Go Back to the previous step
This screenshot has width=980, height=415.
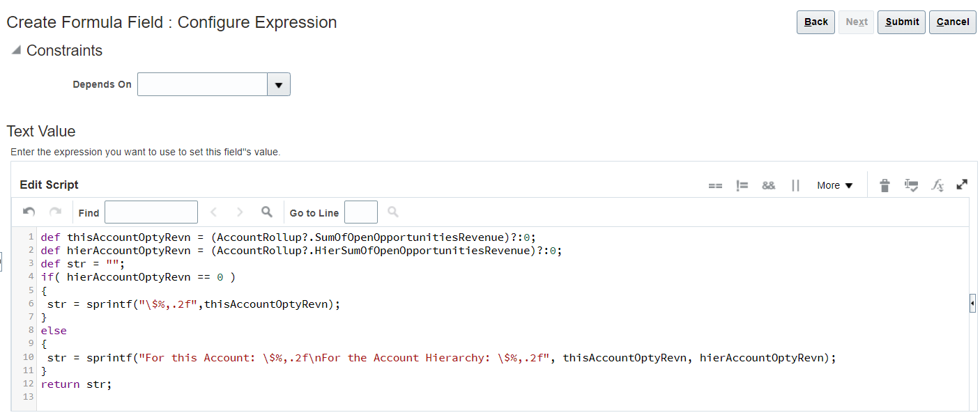coord(816,22)
